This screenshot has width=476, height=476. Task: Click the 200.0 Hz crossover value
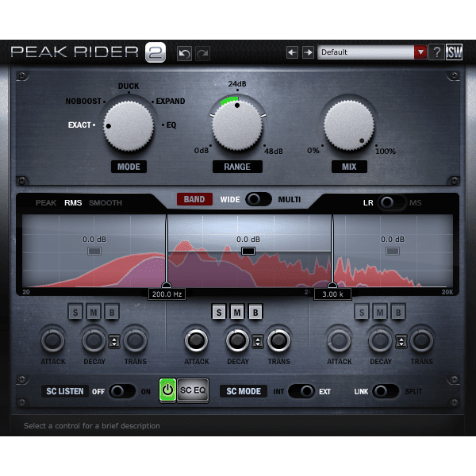(x=167, y=294)
